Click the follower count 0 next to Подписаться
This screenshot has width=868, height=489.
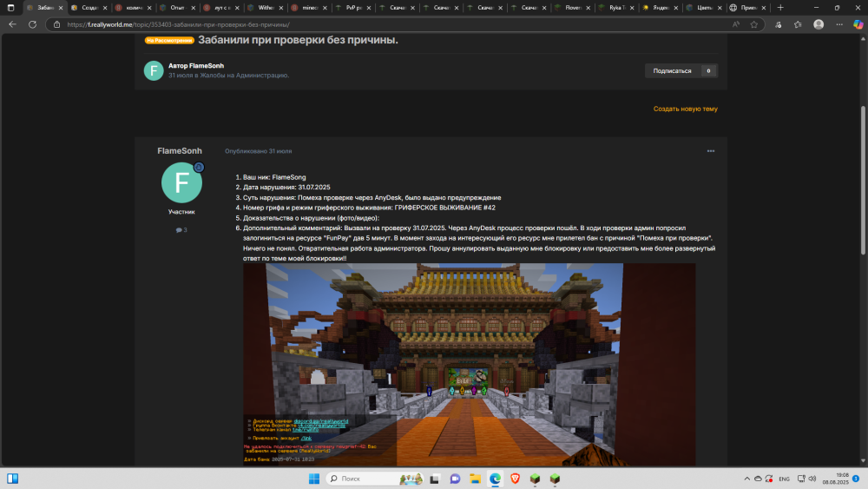[x=708, y=71]
